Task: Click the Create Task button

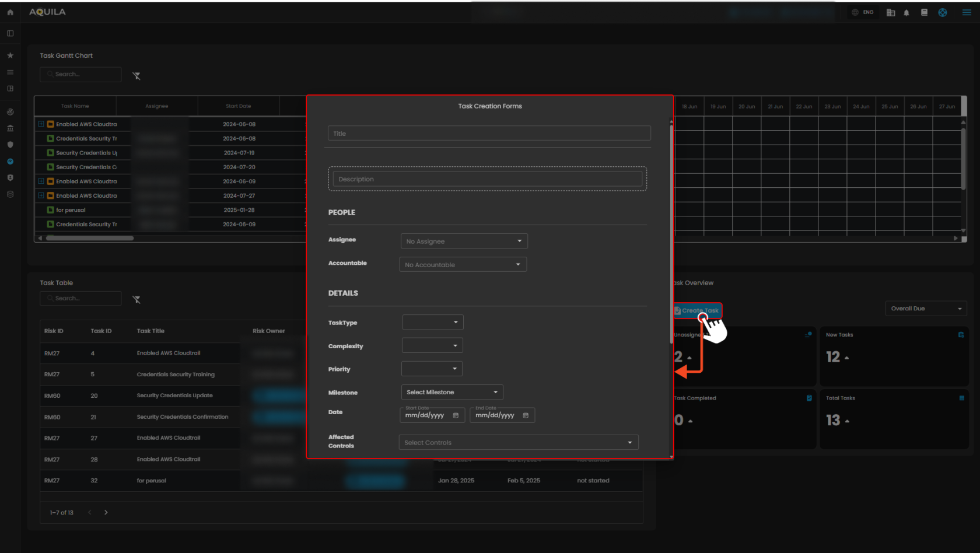Action: (699, 310)
